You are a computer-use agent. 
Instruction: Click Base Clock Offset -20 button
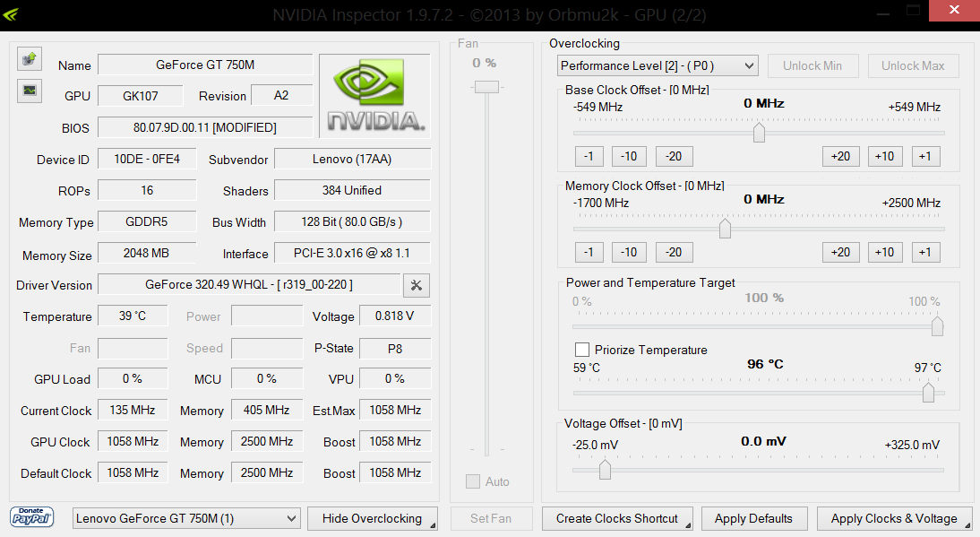[x=674, y=156]
